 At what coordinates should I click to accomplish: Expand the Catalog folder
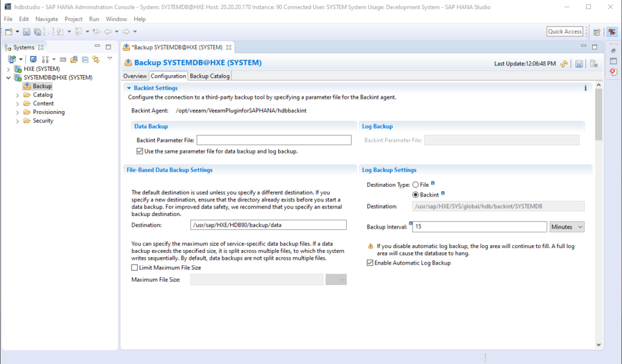click(x=17, y=95)
